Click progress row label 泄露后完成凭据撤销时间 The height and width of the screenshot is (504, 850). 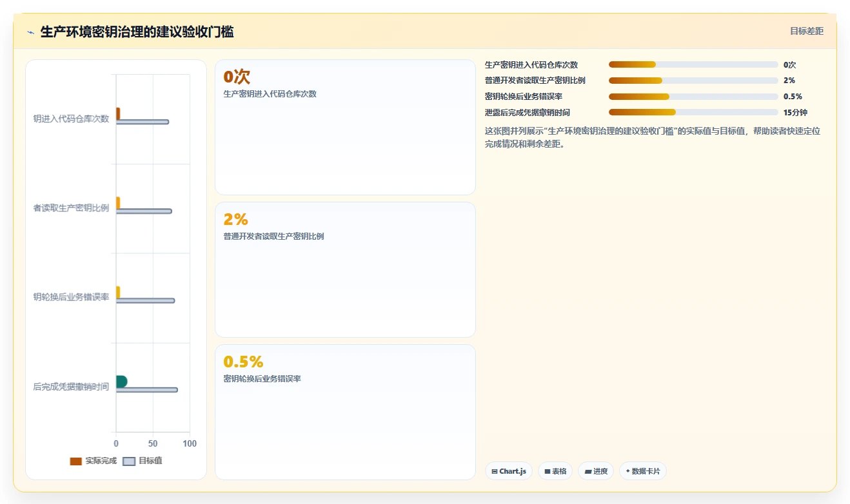coord(527,112)
